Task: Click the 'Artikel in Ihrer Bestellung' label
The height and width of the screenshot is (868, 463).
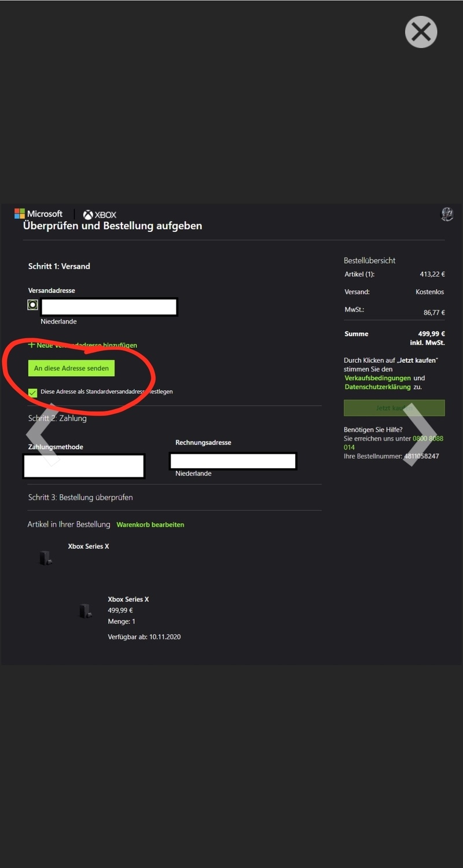Action: coord(69,524)
